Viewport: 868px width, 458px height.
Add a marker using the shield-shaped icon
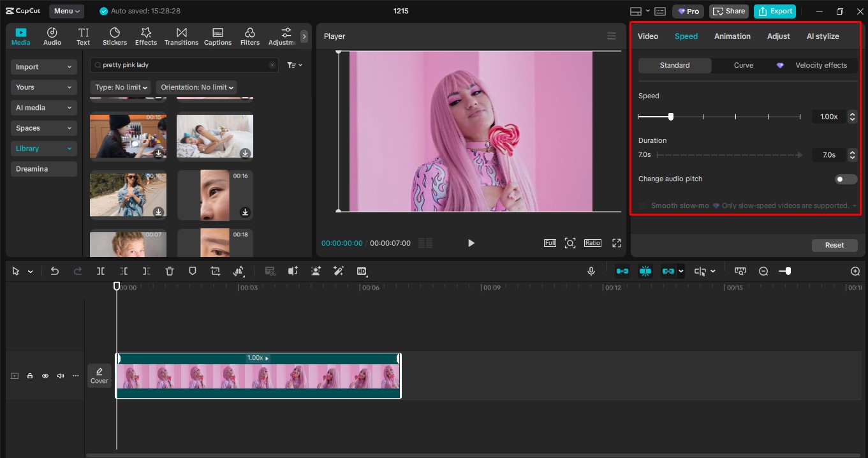pyautogui.click(x=193, y=271)
